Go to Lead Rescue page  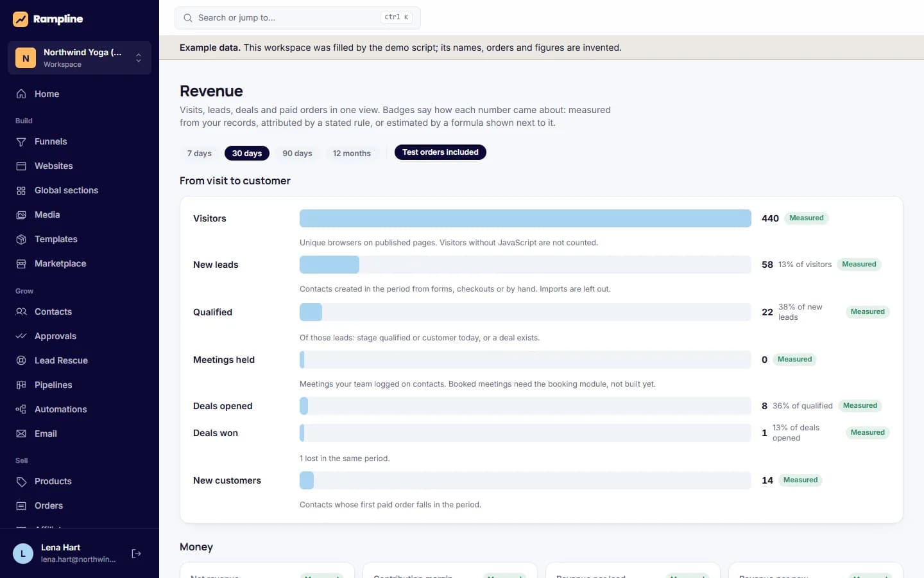[80, 360]
